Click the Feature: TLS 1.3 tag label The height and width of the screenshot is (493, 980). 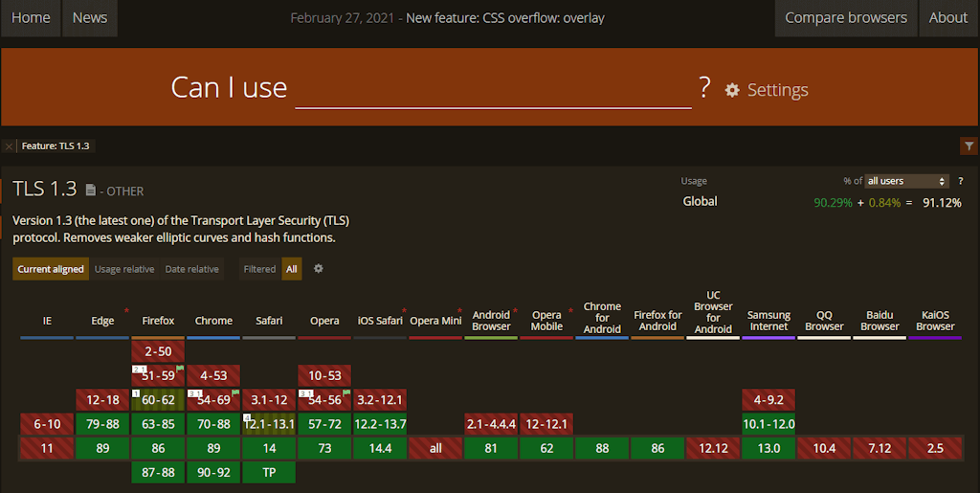point(56,146)
